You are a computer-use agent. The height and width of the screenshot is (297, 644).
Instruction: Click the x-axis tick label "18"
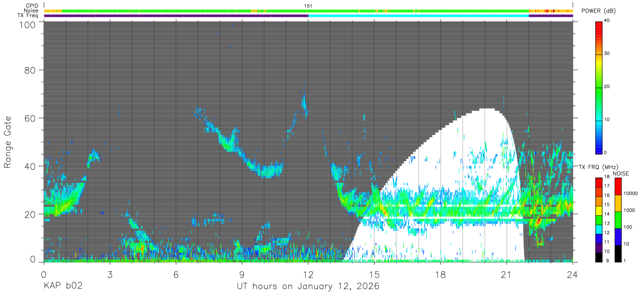pyautogui.click(x=441, y=274)
